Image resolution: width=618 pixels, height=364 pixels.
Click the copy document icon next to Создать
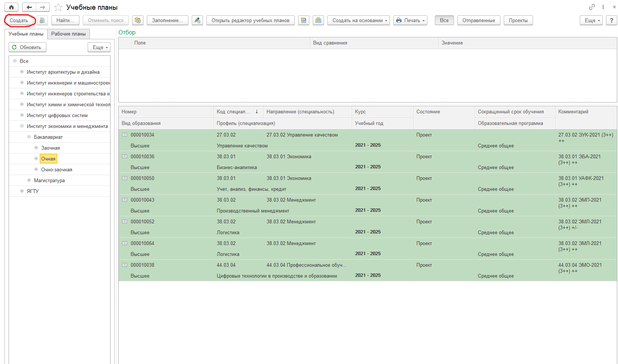coord(42,21)
